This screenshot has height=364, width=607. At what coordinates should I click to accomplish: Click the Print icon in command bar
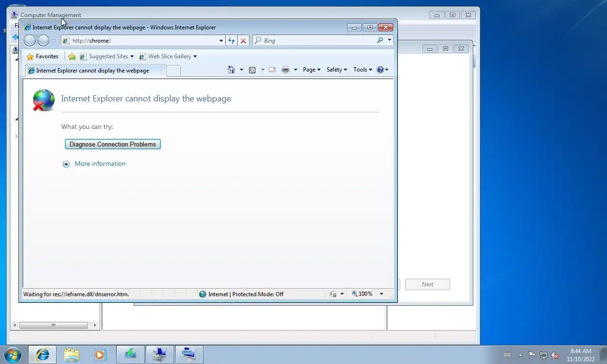(285, 70)
